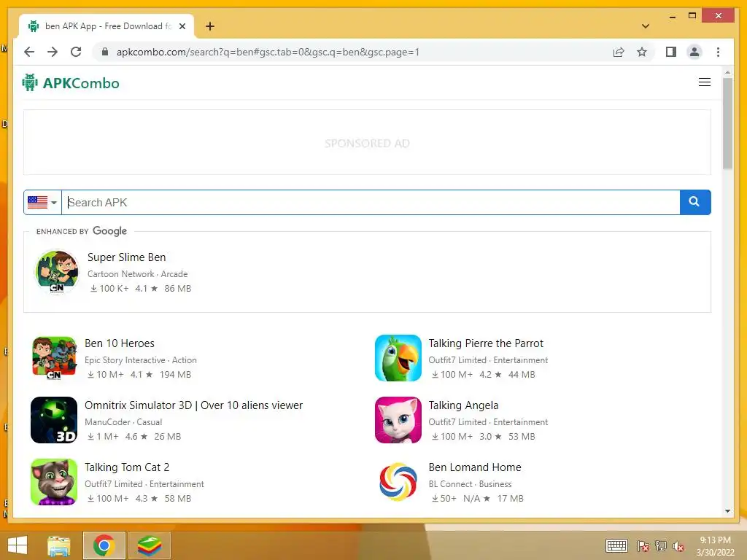747x560 pixels.
Task: Open BlueStacks from taskbar
Action: [x=150, y=545]
